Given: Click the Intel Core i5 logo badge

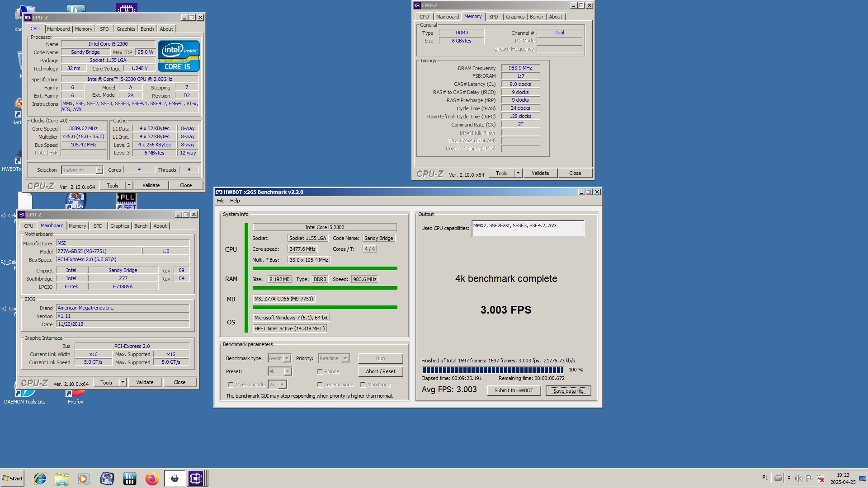Looking at the screenshot, I should [x=179, y=56].
